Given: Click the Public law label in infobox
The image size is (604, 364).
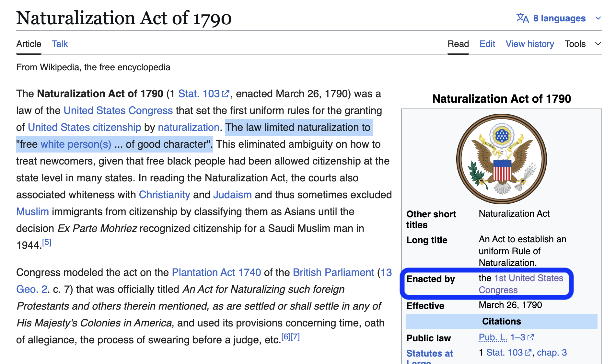Looking at the screenshot, I should point(429,338).
